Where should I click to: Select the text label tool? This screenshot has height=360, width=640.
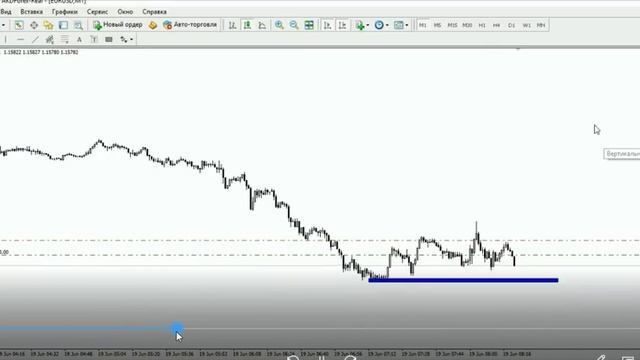pos(94,40)
